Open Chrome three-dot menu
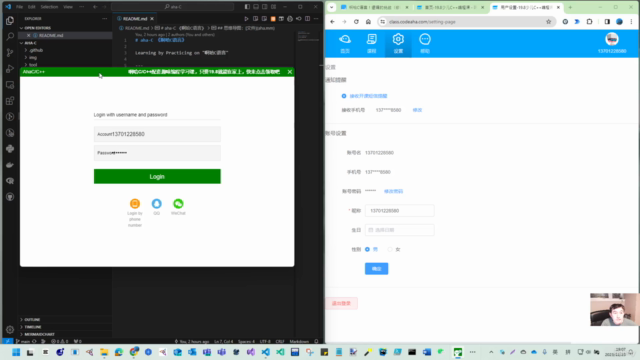This screenshot has width=640, height=360. click(631, 22)
